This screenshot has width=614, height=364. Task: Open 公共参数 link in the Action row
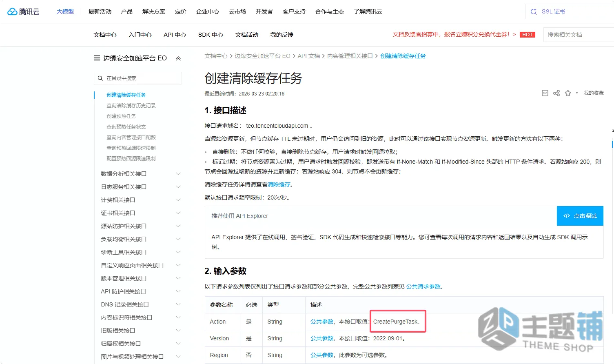pyautogui.click(x=322, y=322)
